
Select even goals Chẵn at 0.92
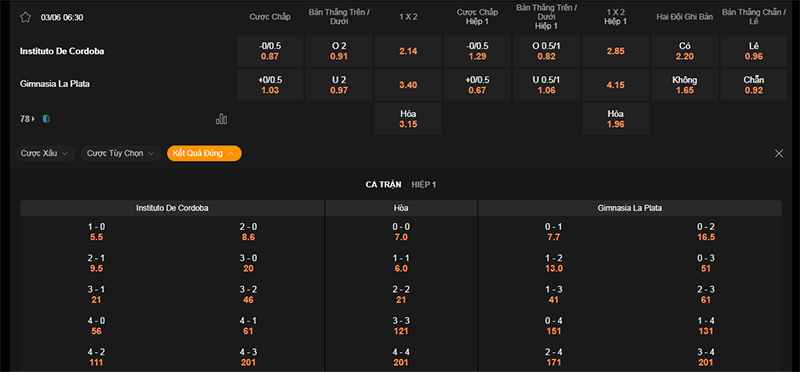tap(754, 85)
